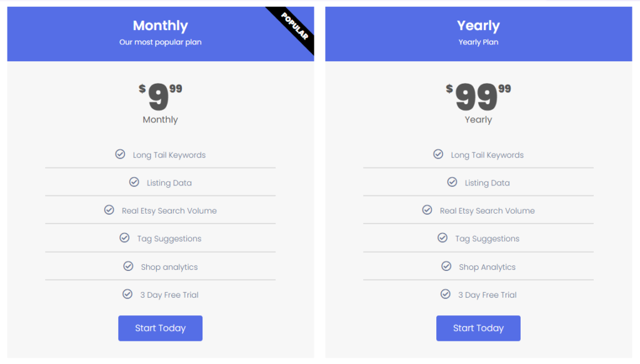Click the $99.99 Yearly price
The height and width of the screenshot is (364, 640).
(478, 97)
